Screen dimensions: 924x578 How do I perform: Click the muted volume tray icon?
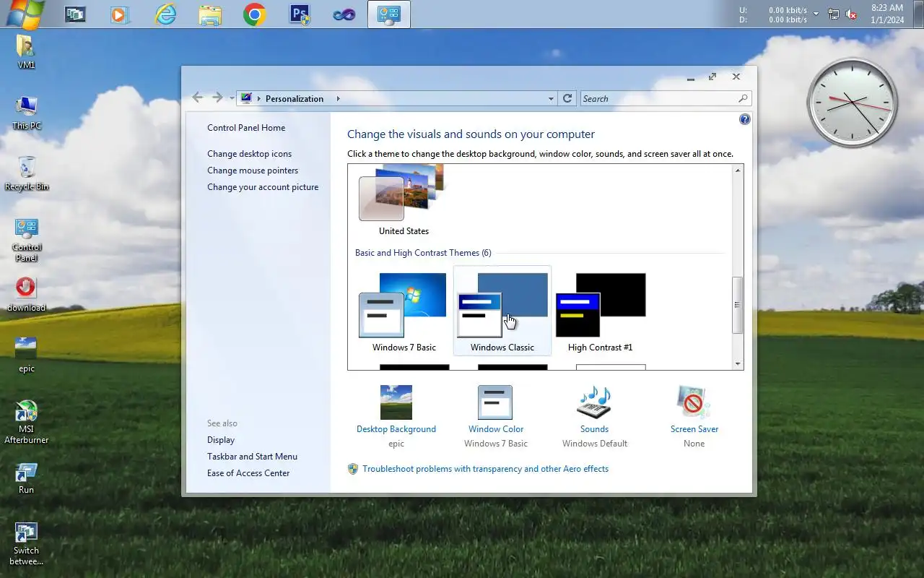[x=852, y=14]
